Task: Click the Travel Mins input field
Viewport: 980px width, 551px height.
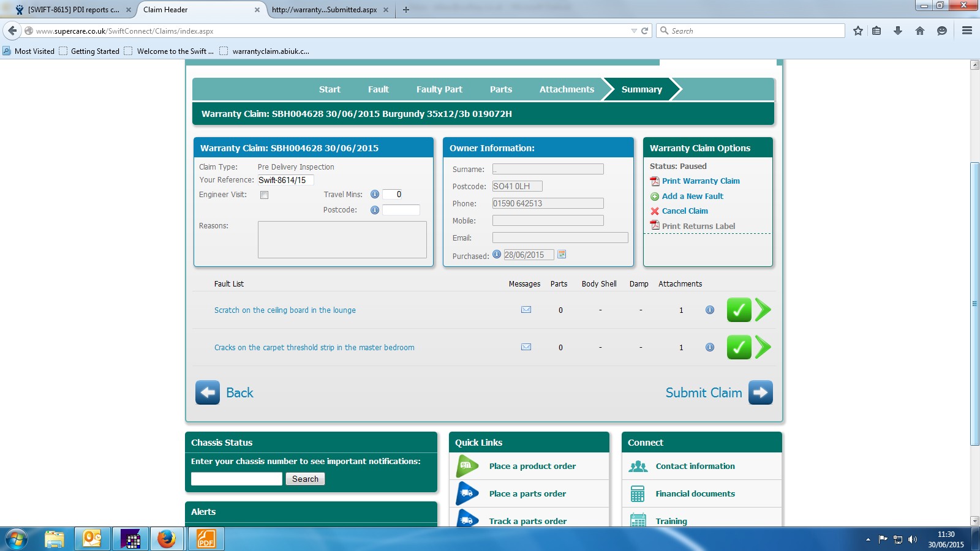Action: point(393,194)
